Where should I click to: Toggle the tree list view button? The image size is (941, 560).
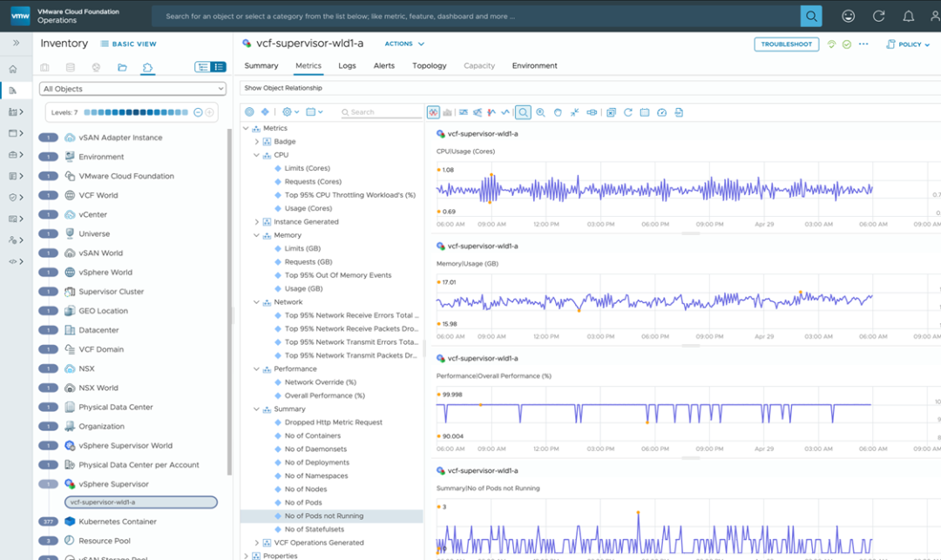[x=203, y=67]
